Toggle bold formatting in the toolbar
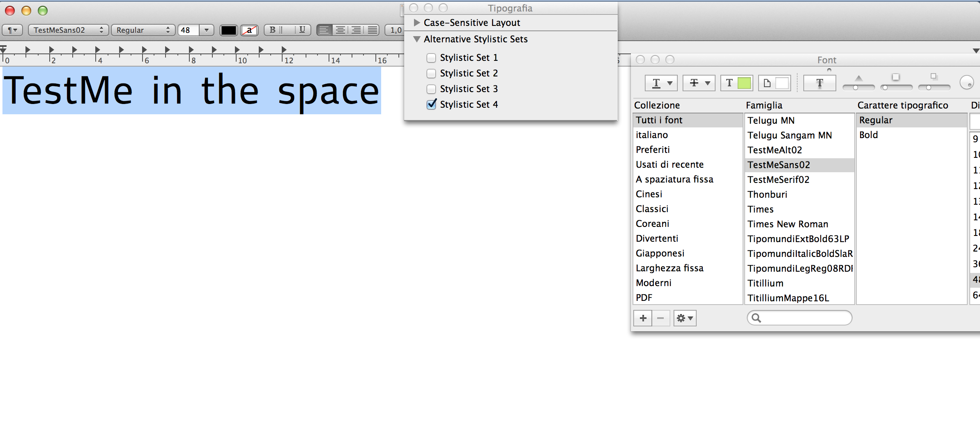This screenshot has width=980, height=439. tap(272, 30)
